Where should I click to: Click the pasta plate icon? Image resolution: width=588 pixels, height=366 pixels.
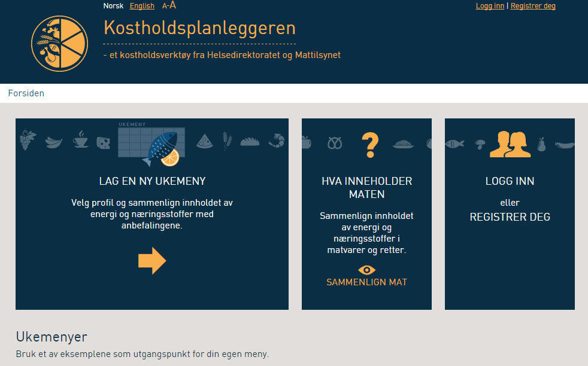(x=403, y=144)
